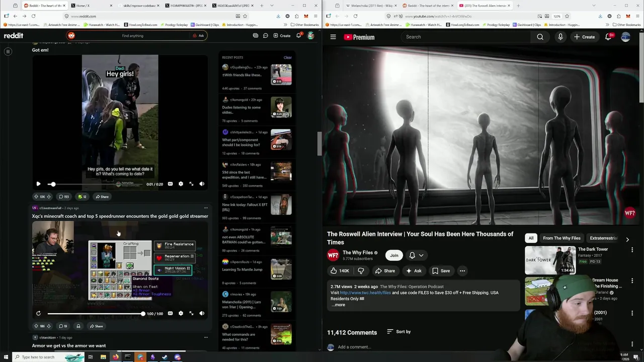This screenshot has height=362, width=644.
Task: Open the Reddit home logo
Action: 14,36
